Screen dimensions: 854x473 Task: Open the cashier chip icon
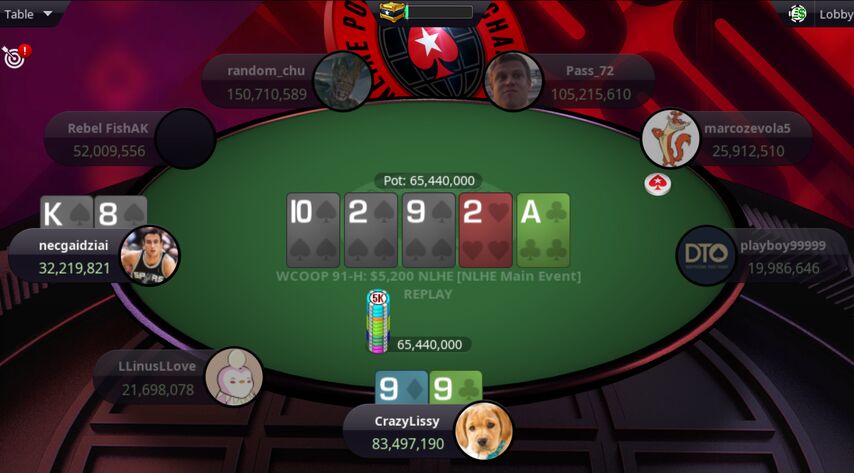click(797, 14)
